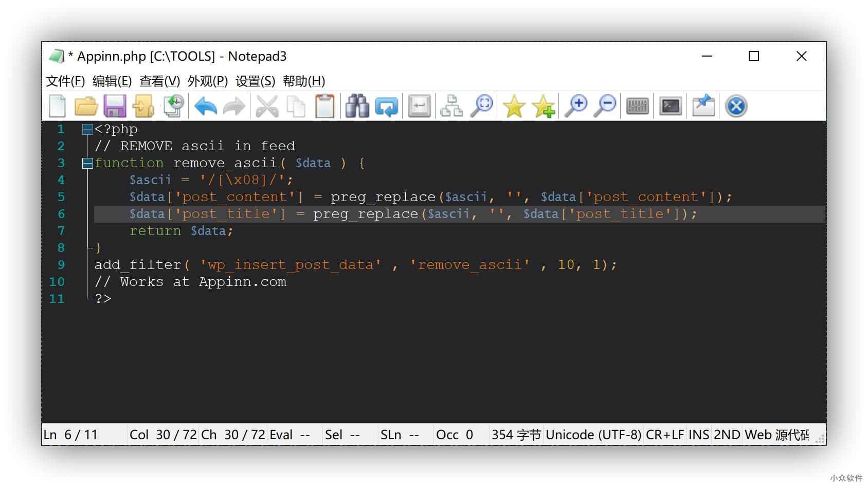
Task: Toggle INS overwrite mode in the status bar
Action: [x=698, y=435]
